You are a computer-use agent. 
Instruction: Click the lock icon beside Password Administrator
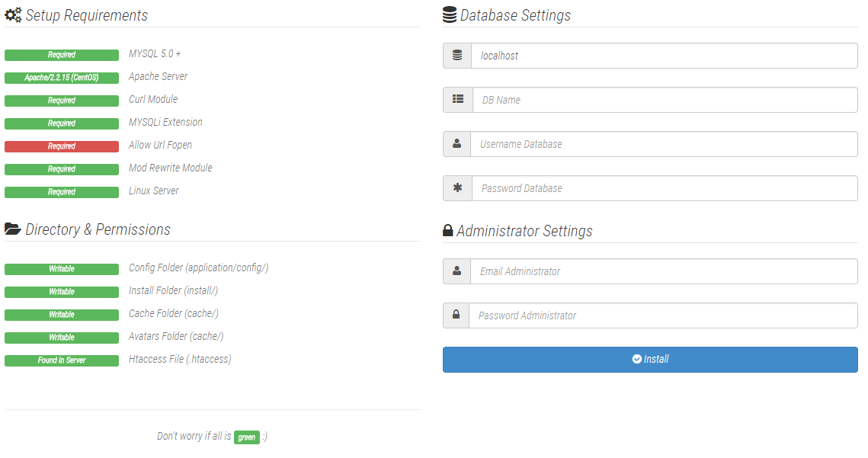[x=456, y=315]
